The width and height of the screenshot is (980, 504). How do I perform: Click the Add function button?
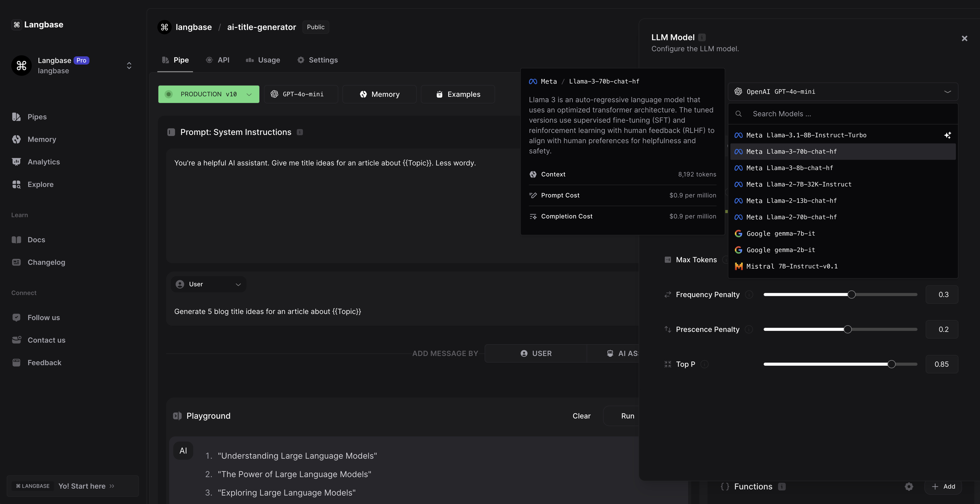[x=943, y=487]
